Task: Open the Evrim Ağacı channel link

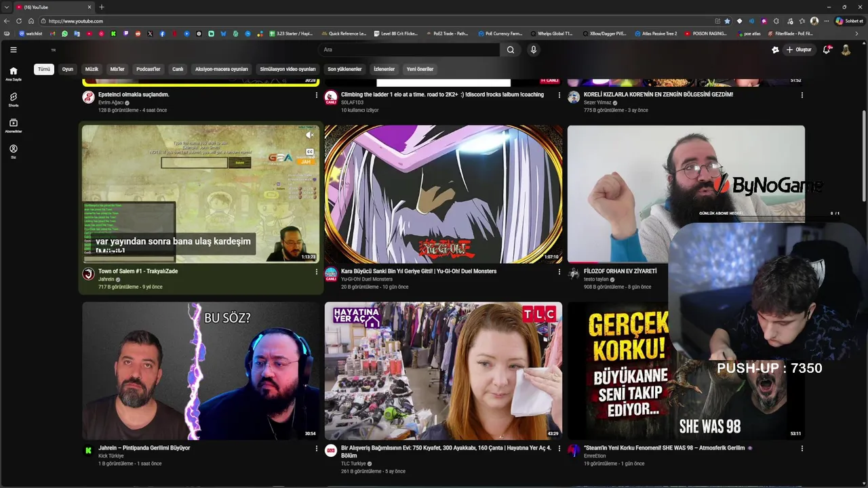Action: [111, 103]
